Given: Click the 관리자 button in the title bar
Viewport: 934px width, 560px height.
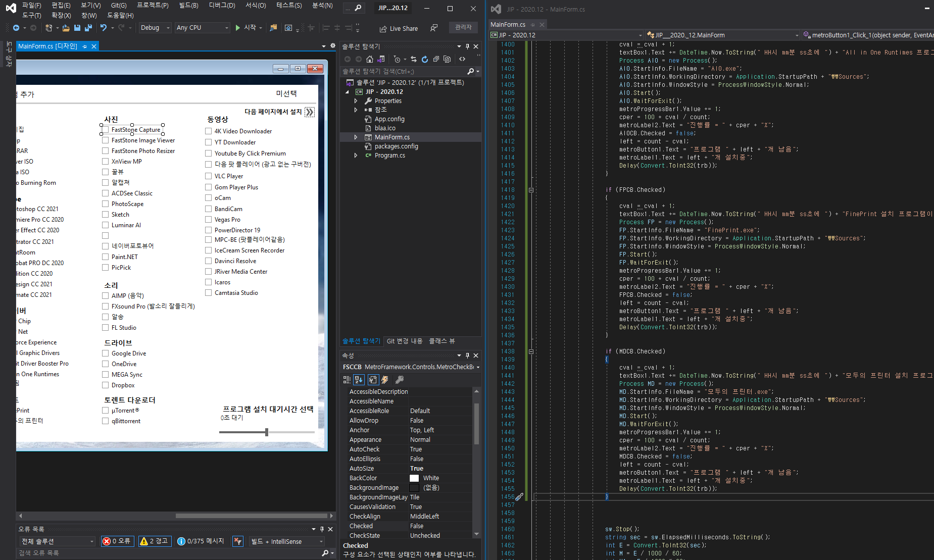Looking at the screenshot, I should 463,27.
